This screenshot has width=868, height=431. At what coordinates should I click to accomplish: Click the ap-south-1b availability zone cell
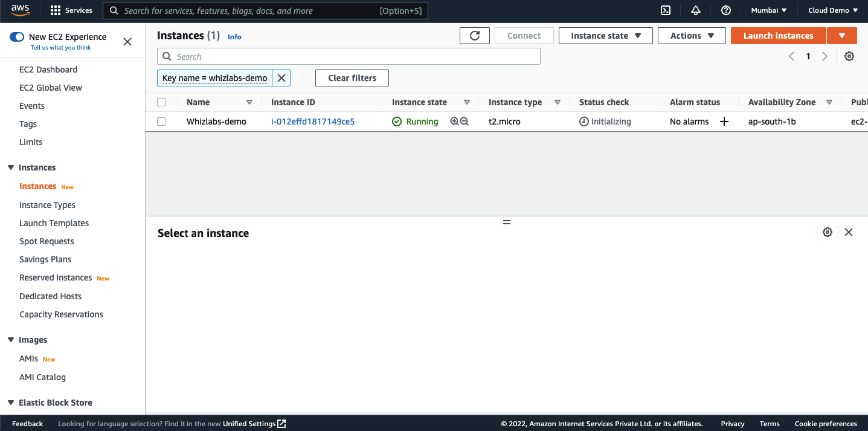point(772,122)
